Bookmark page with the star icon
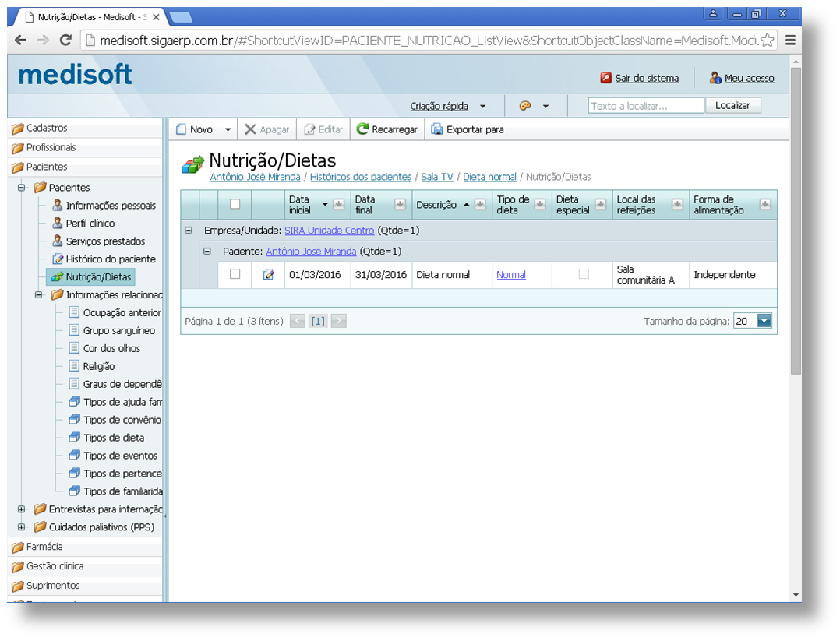840x641 pixels. tap(768, 41)
